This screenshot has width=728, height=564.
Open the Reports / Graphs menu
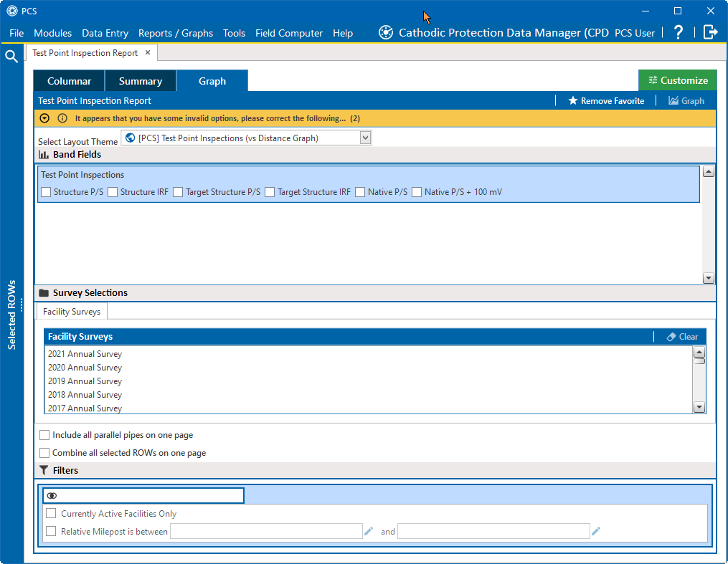(176, 33)
